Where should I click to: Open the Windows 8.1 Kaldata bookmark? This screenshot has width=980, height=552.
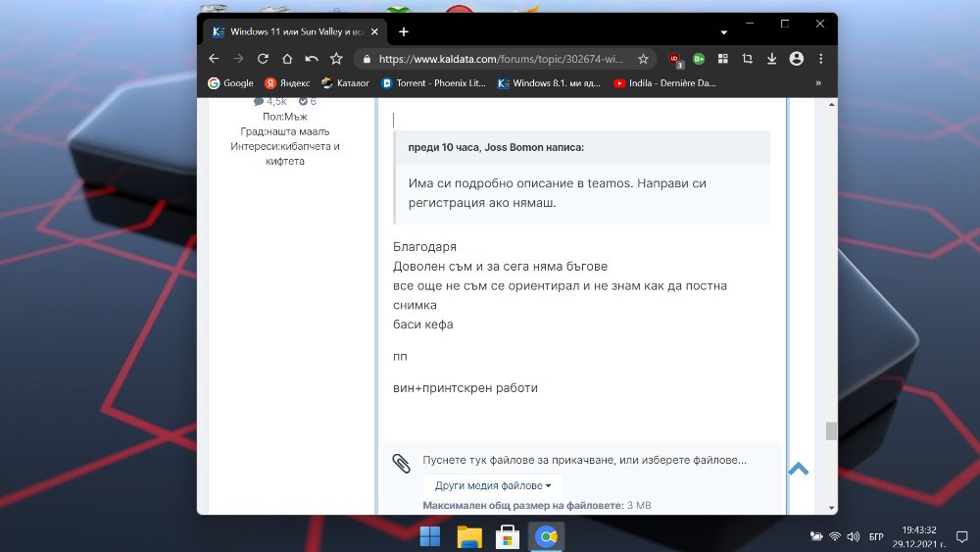tap(549, 83)
